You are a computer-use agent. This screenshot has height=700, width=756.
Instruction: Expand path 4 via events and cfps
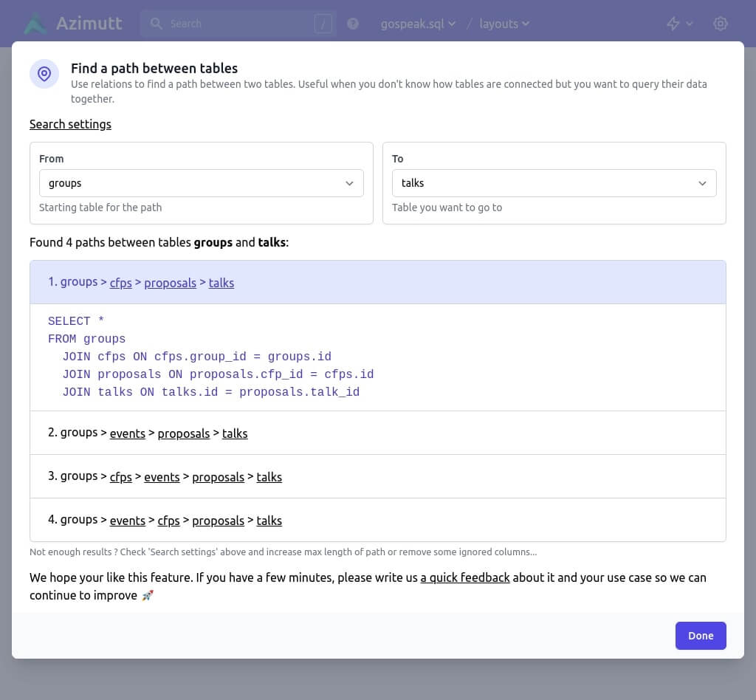coord(443,520)
